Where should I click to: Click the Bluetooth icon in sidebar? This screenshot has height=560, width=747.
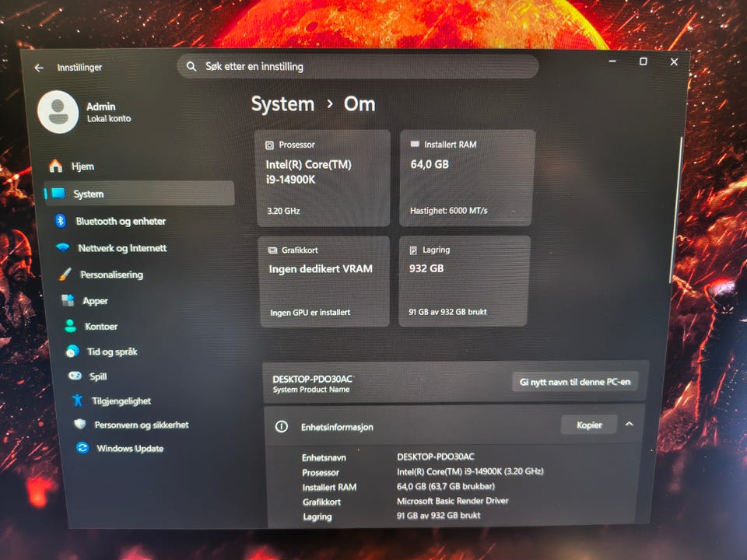pos(61,221)
